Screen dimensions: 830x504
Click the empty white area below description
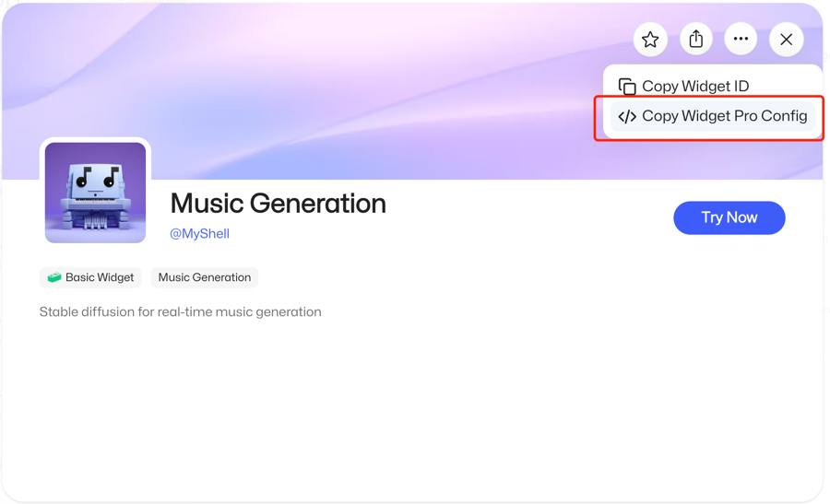point(415,415)
